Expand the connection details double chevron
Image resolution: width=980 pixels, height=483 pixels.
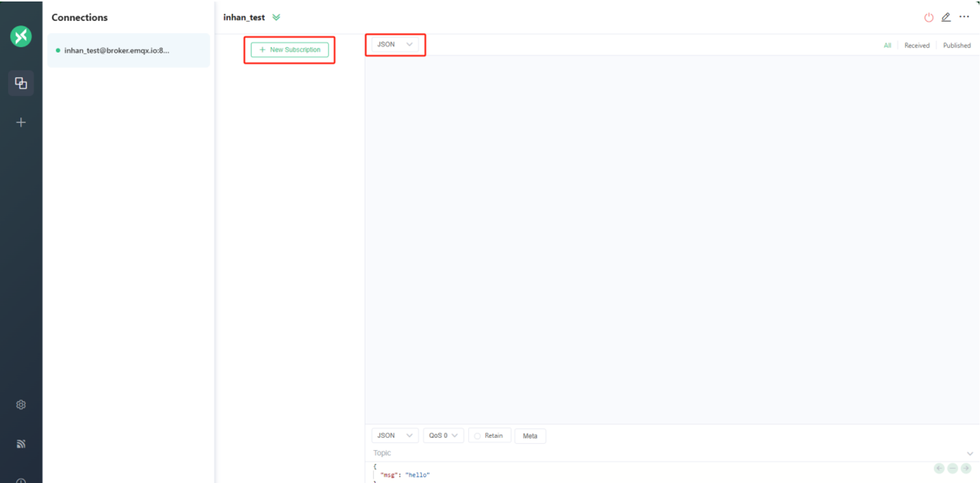pos(276,17)
